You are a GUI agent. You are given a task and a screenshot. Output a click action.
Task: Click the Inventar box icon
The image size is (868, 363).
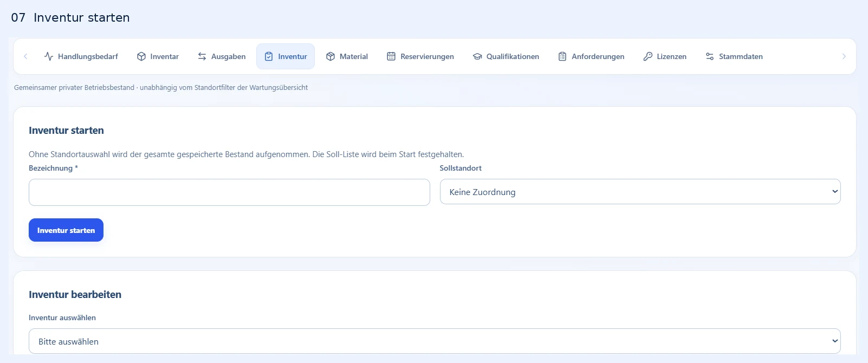pos(141,56)
